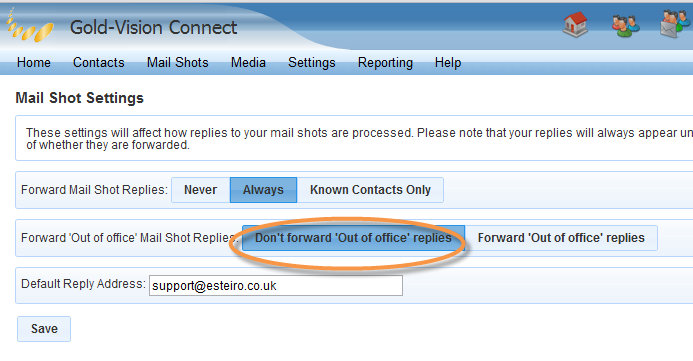Open the Mail Shots menu
Screen dimensions: 693x361
[x=178, y=63]
